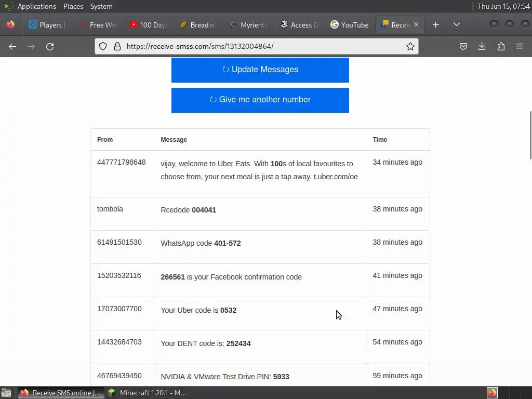This screenshot has height=399, width=532.
Task: Switch to the Myrient tab
Action: 248,25
